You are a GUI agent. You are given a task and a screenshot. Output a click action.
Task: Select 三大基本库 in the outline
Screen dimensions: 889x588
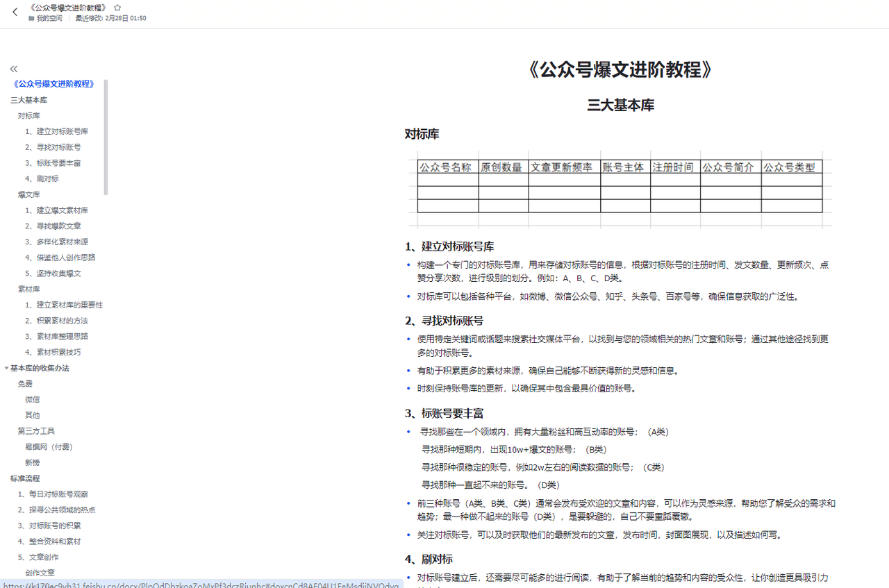click(x=29, y=100)
